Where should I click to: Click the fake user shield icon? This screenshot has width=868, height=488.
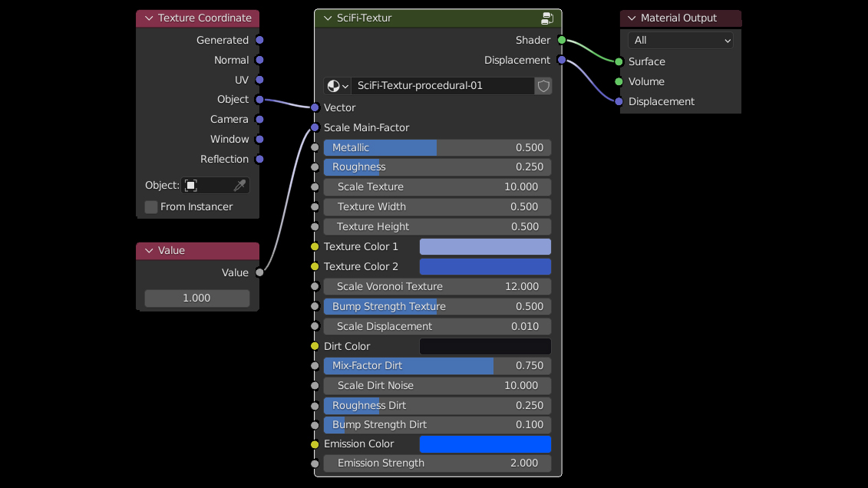pyautogui.click(x=543, y=86)
